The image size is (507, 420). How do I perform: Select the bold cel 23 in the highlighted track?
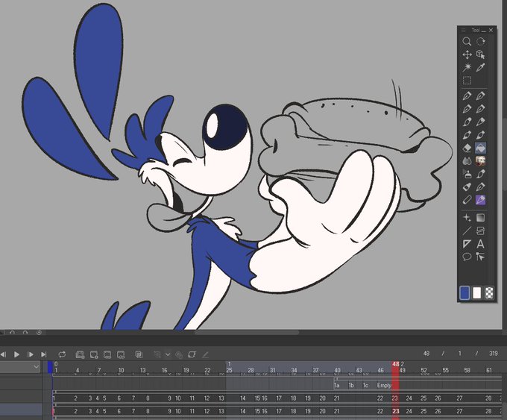tap(395, 411)
